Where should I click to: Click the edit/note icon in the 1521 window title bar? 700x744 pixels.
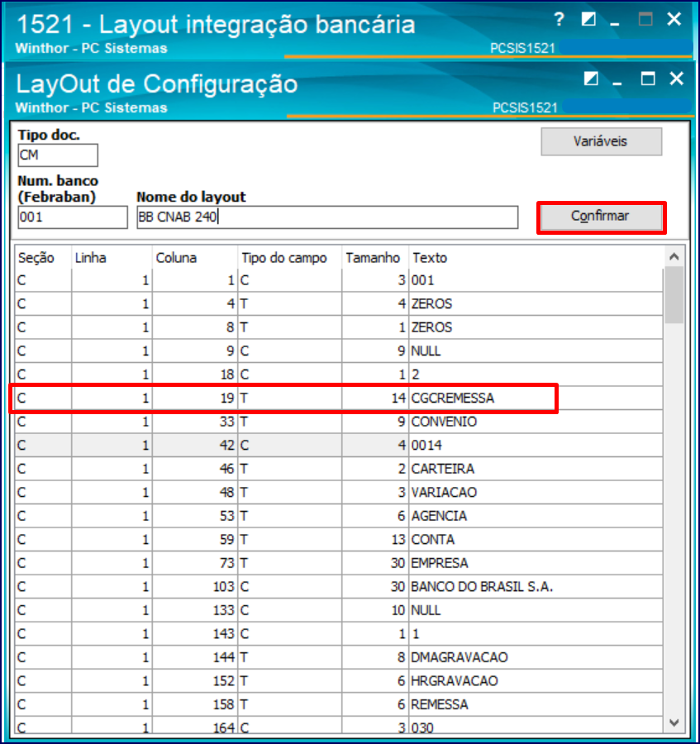588,20
